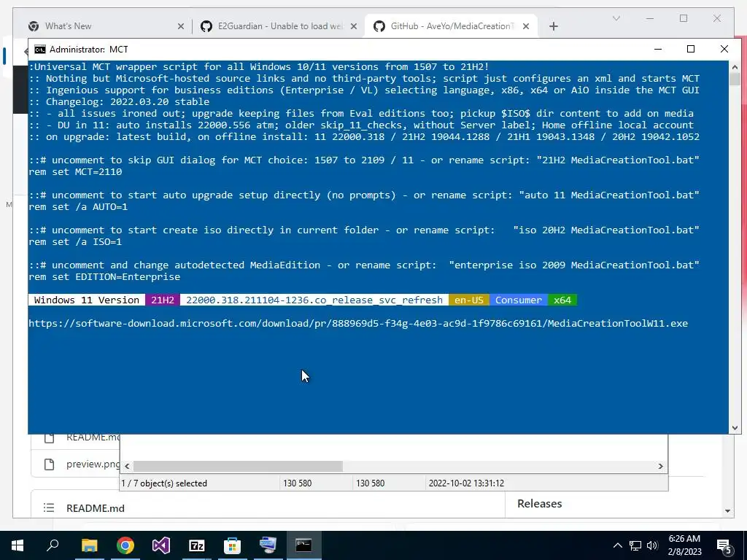Click the horizontal scrollbar left arrow

[x=127, y=466]
